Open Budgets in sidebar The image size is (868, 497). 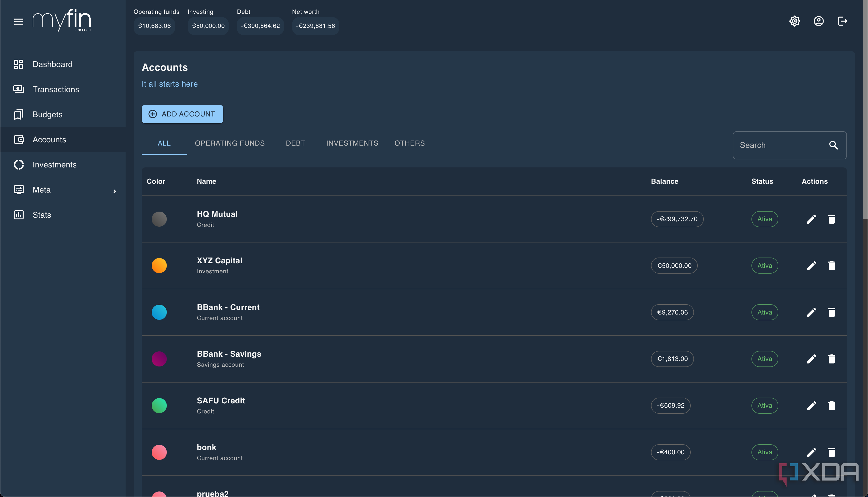63,114
